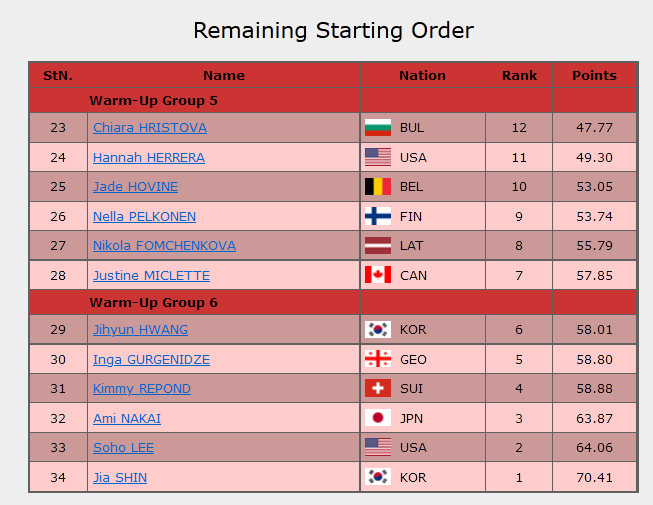Open Jia SHIN profile link
653x505 pixels.
pos(119,478)
